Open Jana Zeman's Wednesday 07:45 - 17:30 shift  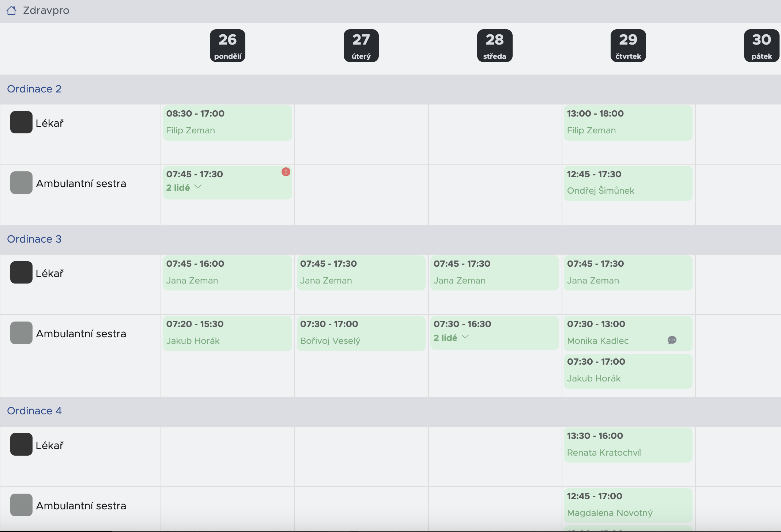pyautogui.click(x=494, y=273)
